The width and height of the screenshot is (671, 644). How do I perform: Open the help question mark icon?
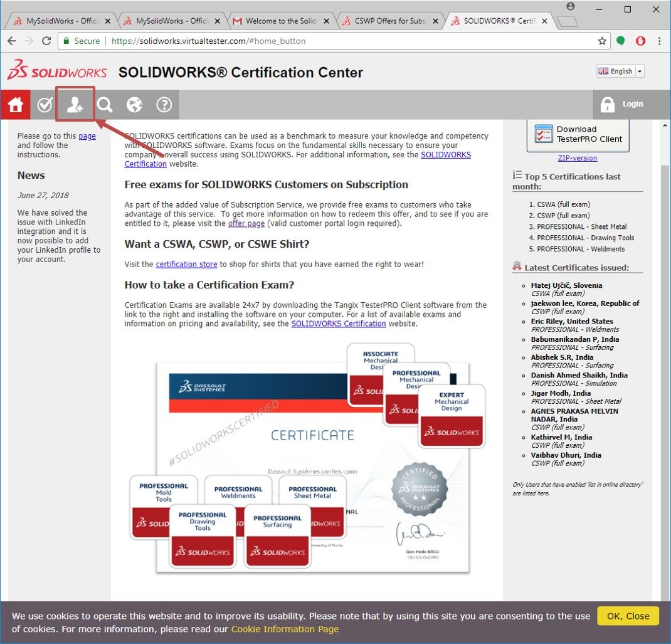tap(164, 104)
